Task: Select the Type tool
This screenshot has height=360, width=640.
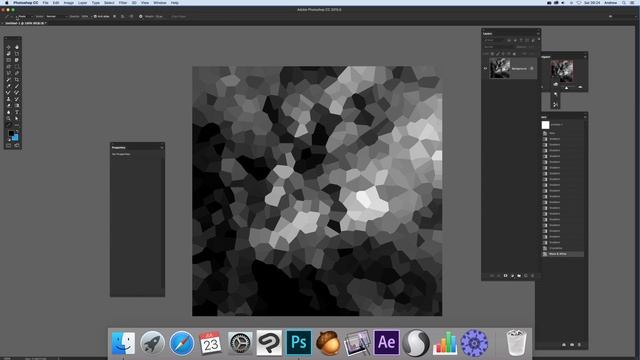Action: coord(17,112)
